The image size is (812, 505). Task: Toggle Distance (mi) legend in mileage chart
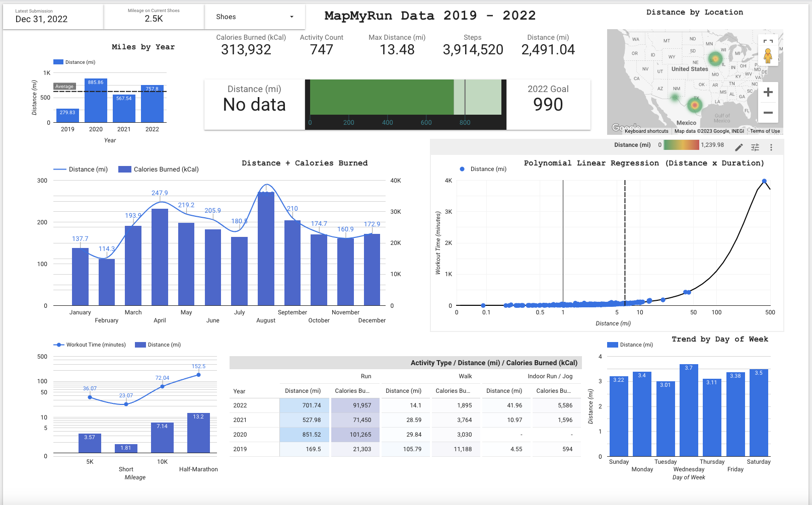pyautogui.click(x=158, y=345)
